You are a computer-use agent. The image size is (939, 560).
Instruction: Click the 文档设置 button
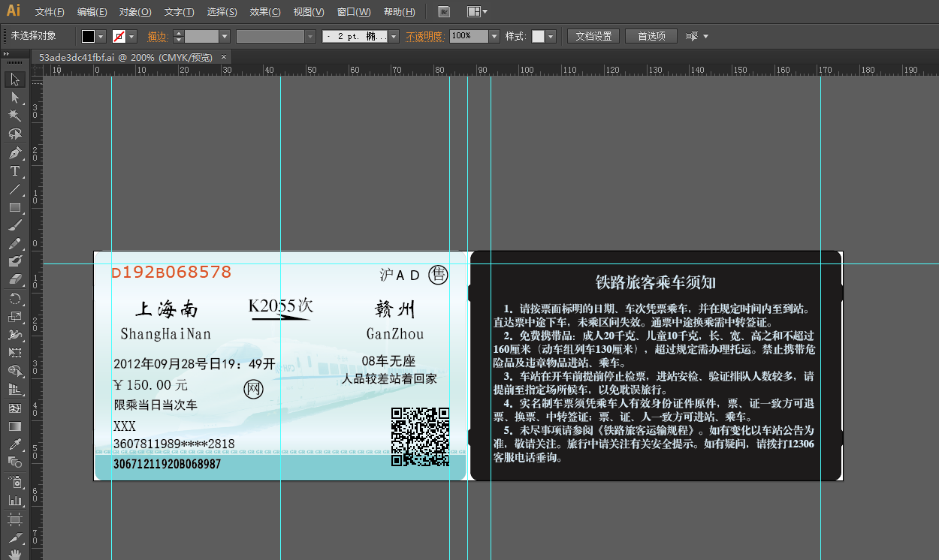tap(593, 36)
